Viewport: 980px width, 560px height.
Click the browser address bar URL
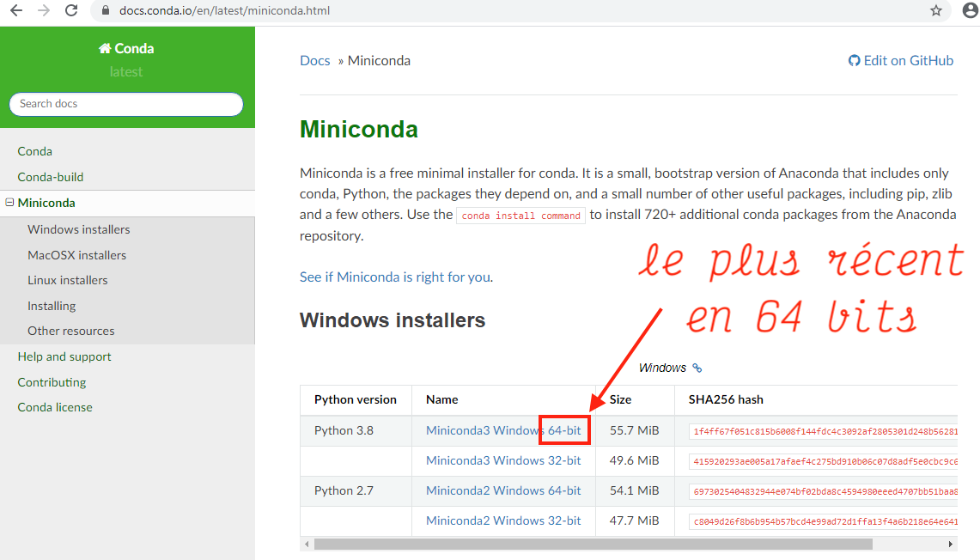225,10
